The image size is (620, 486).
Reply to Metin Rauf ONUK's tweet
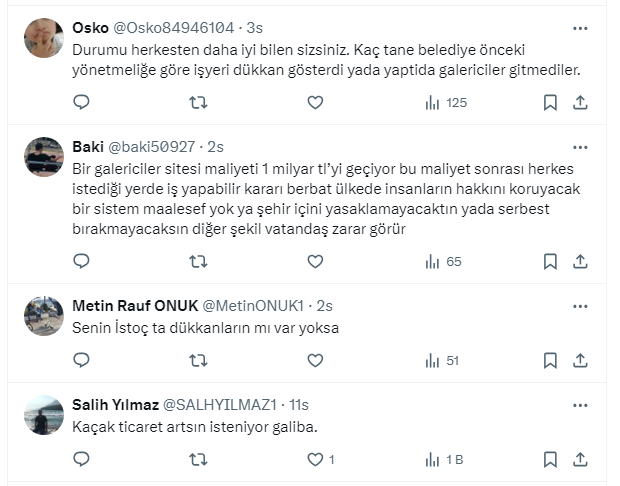[x=82, y=360]
